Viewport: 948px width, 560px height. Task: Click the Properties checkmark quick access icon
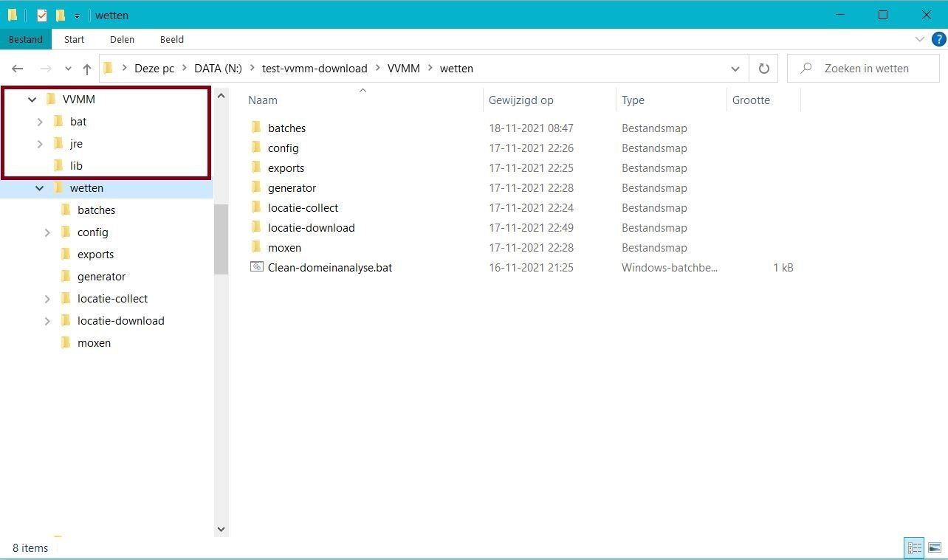(x=42, y=15)
